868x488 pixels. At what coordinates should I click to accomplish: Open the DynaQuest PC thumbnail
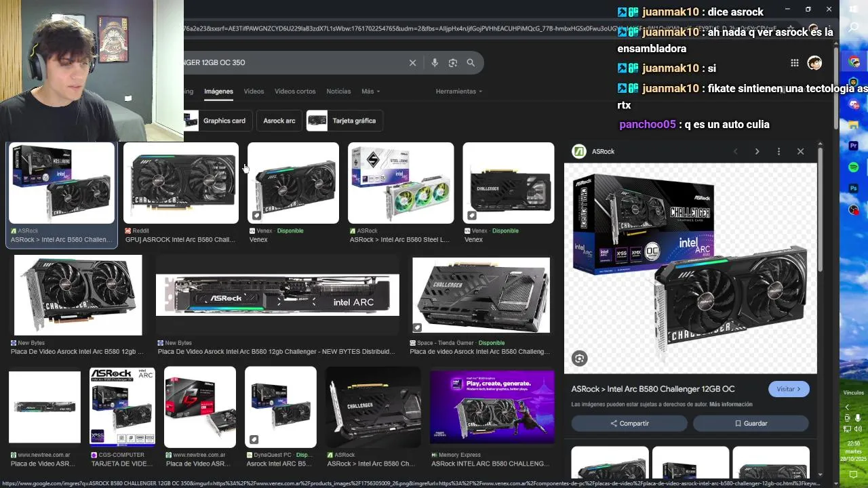tap(280, 407)
